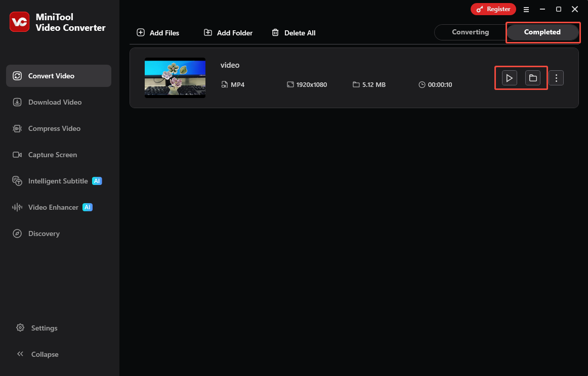Click the Register button

[x=493, y=9]
